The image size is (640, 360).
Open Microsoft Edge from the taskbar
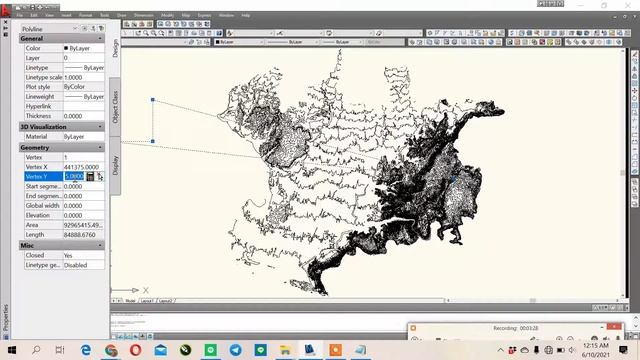[86, 350]
